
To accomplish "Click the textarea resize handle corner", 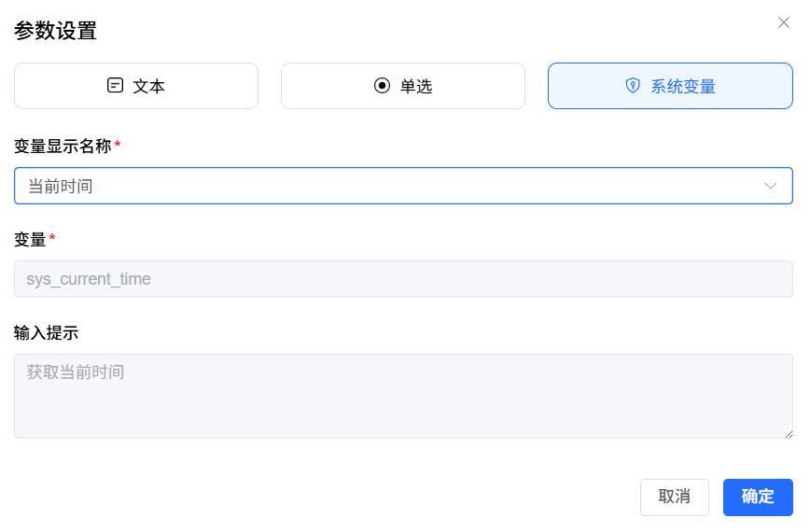I will tap(789, 434).
